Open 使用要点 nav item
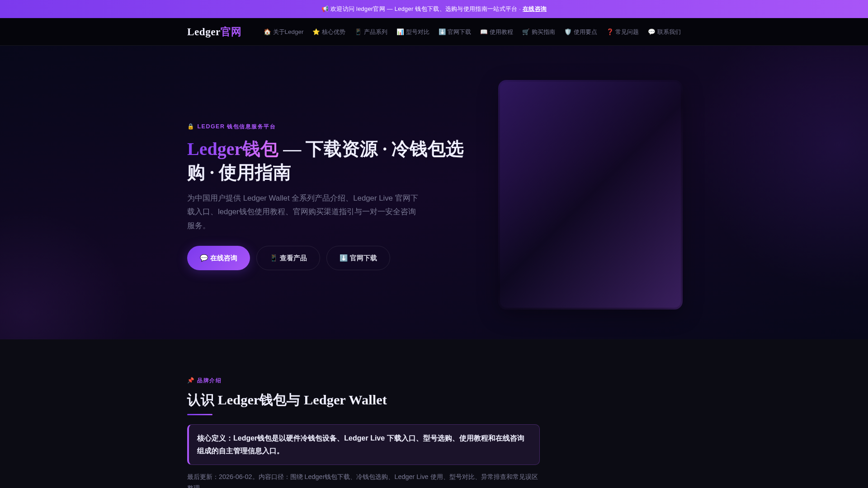Image resolution: width=868 pixels, height=488 pixels. coord(580,32)
